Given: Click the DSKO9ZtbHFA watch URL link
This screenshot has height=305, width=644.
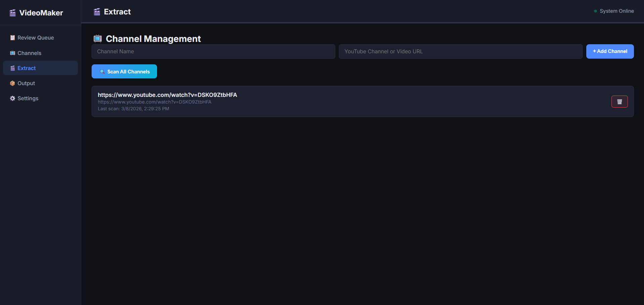Looking at the screenshot, I should point(167,95).
